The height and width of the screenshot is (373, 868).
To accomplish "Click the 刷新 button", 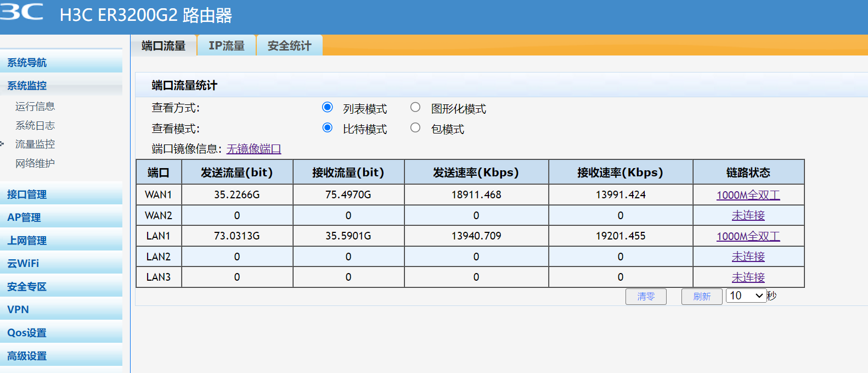I will (702, 297).
